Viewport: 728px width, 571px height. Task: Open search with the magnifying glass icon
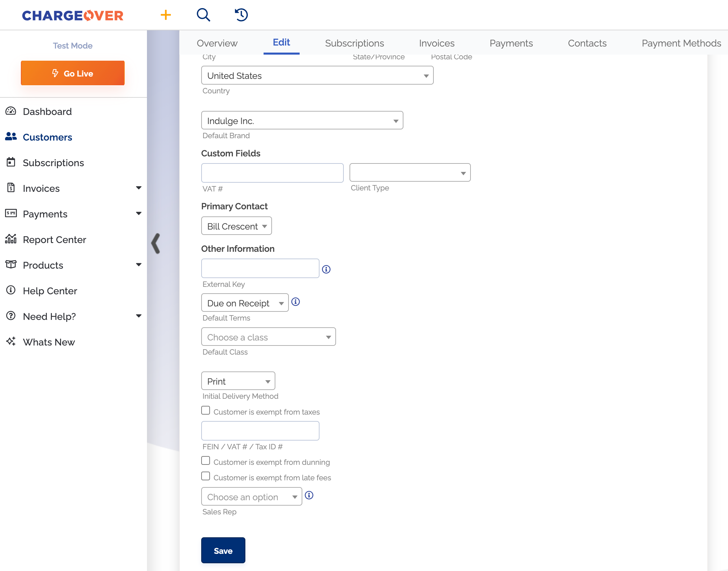[203, 15]
